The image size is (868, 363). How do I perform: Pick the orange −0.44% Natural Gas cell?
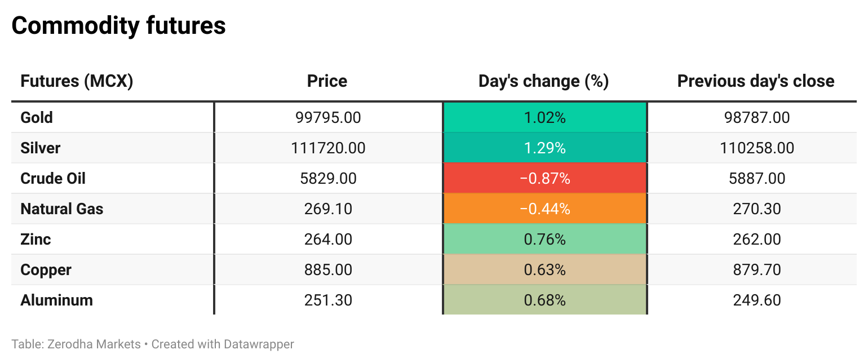click(544, 209)
